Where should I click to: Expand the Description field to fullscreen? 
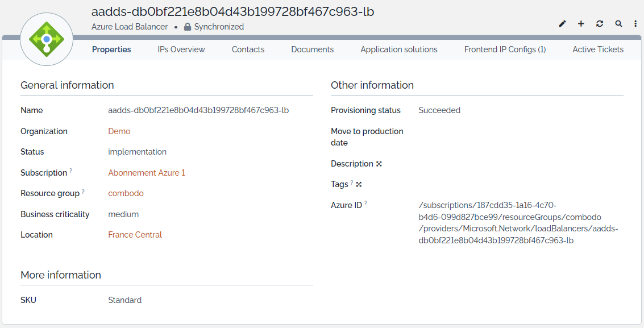pyautogui.click(x=379, y=164)
